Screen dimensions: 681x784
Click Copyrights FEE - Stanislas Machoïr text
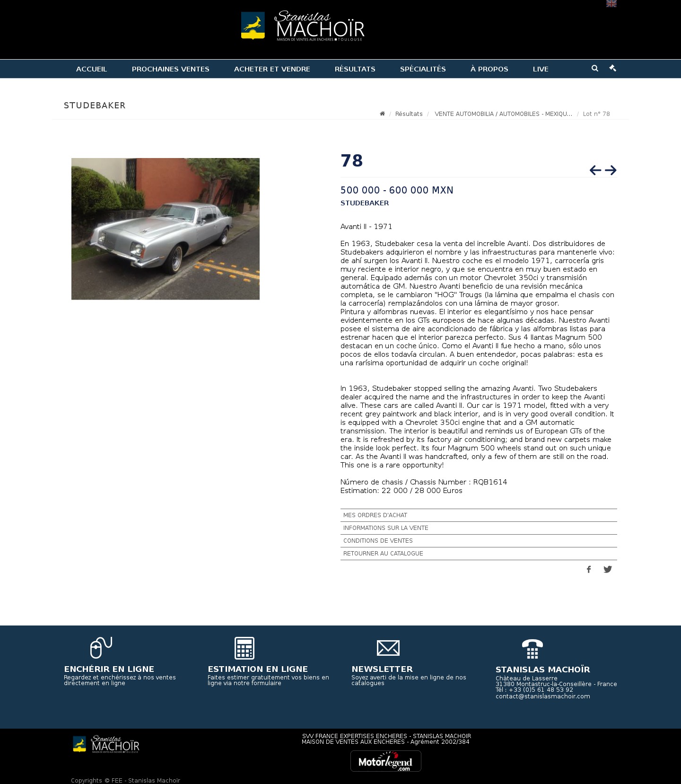[125, 780]
